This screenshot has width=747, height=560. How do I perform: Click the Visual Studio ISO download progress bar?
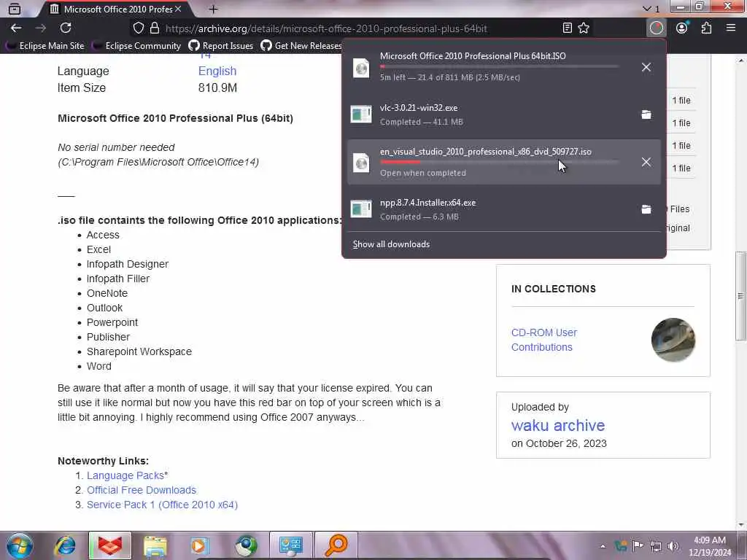click(499, 162)
